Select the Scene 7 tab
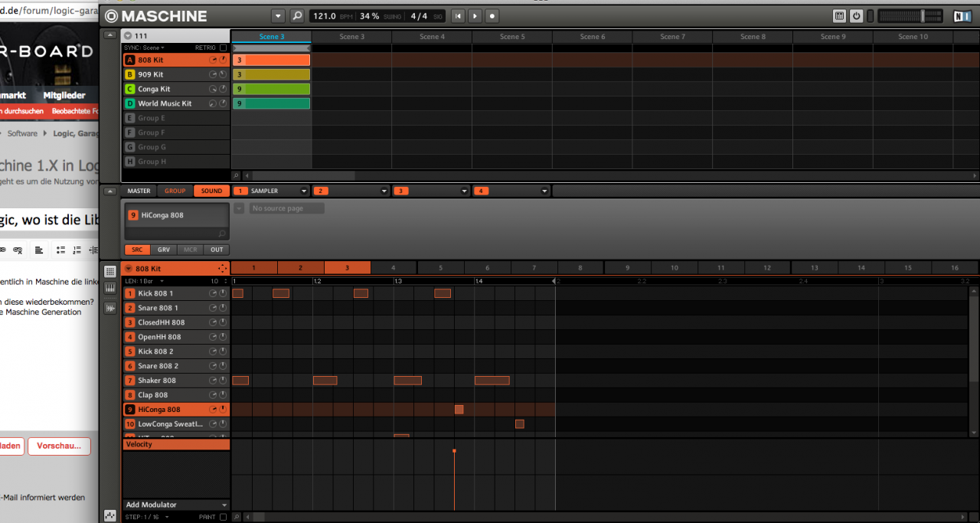This screenshot has height=523, width=980. point(672,37)
